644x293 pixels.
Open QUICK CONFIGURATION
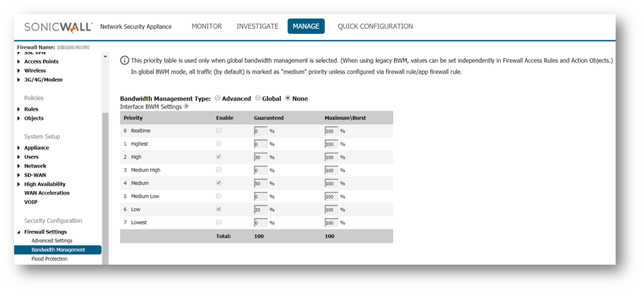(x=375, y=26)
